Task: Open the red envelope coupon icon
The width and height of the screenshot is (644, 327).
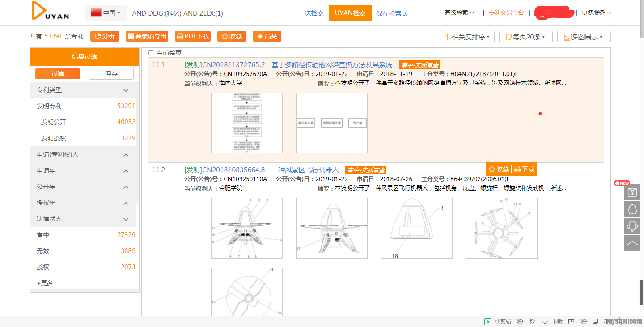Action: pos(632,192)
